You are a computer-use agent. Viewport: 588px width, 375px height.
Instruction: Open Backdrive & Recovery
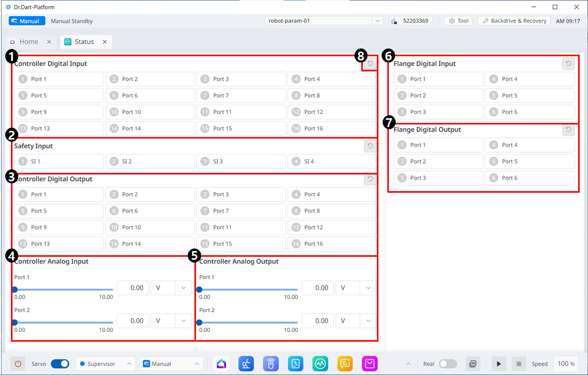point(514,21)
